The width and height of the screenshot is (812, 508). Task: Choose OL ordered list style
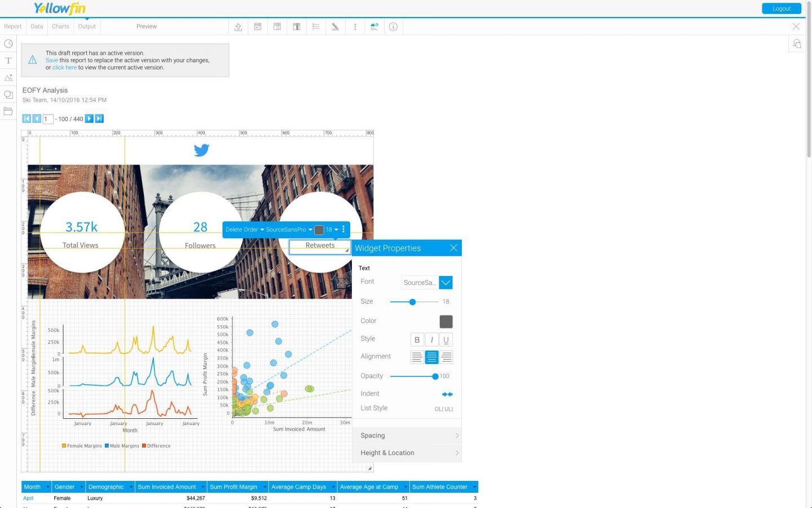(x=439, y=409)
